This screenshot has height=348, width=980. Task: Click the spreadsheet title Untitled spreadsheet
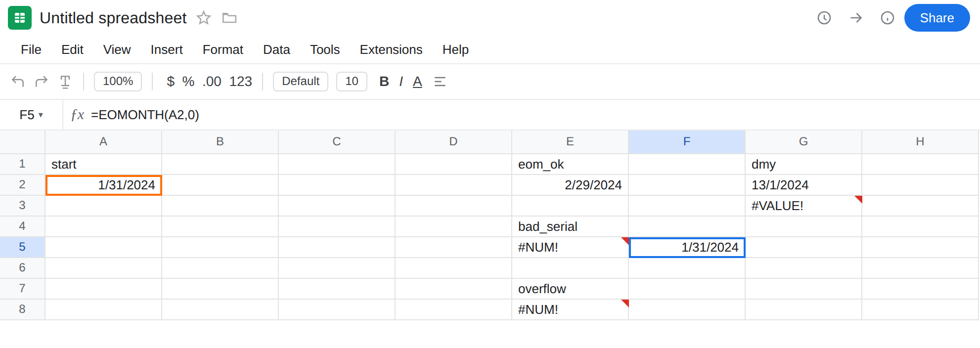click(113, 18)
